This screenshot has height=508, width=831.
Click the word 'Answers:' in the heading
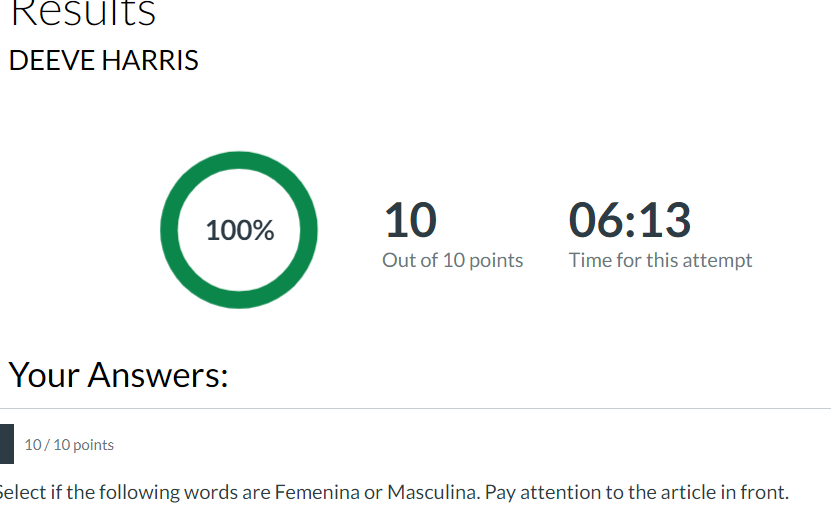(x=158, y=375)
